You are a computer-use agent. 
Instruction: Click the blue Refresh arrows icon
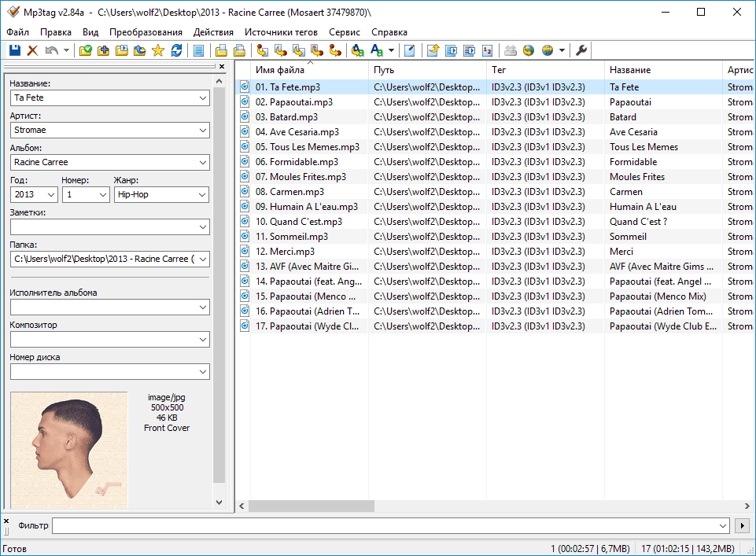pyautogui.click(x=176, y=50)
